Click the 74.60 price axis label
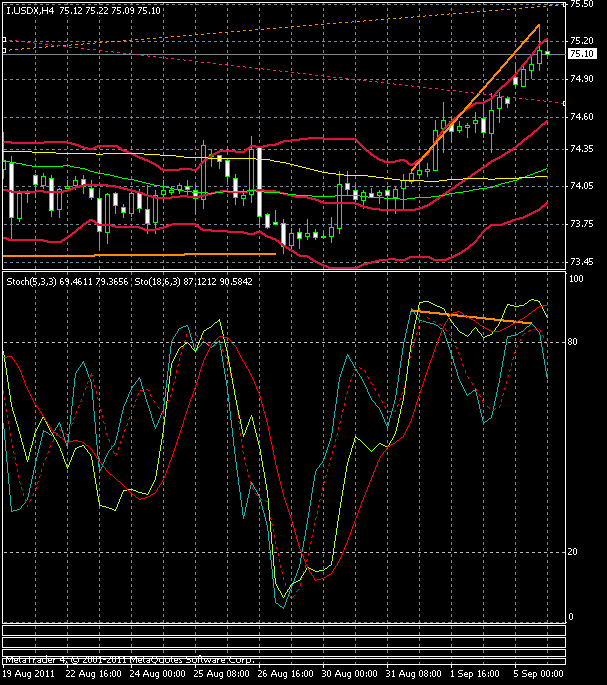Viewport: 607px width, 685px height. [582, 117]
